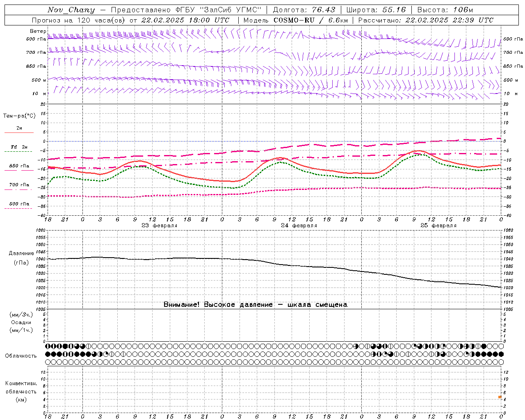
Task: Click the 'Модель COSMO-RU / 6.6км' text
Action: 295,20
